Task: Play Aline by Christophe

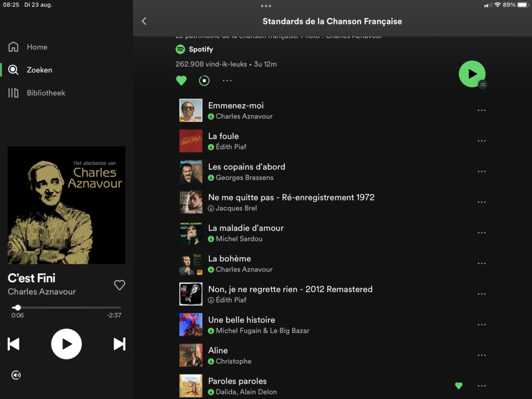Action: [x=332, y=355]
